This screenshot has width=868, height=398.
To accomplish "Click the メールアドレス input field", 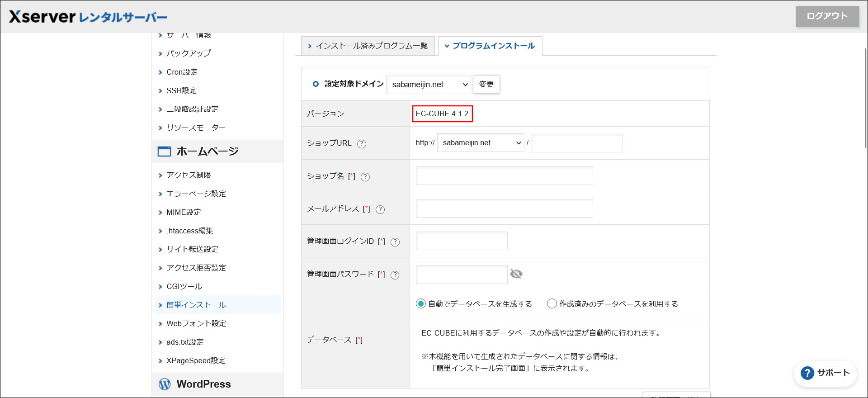I will click(x=504, y=208).
